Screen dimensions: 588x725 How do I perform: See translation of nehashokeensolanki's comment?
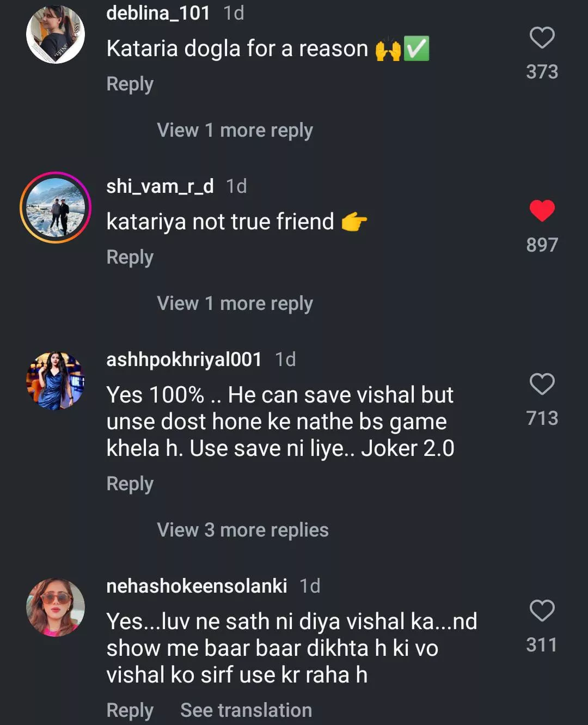point(246,710)
